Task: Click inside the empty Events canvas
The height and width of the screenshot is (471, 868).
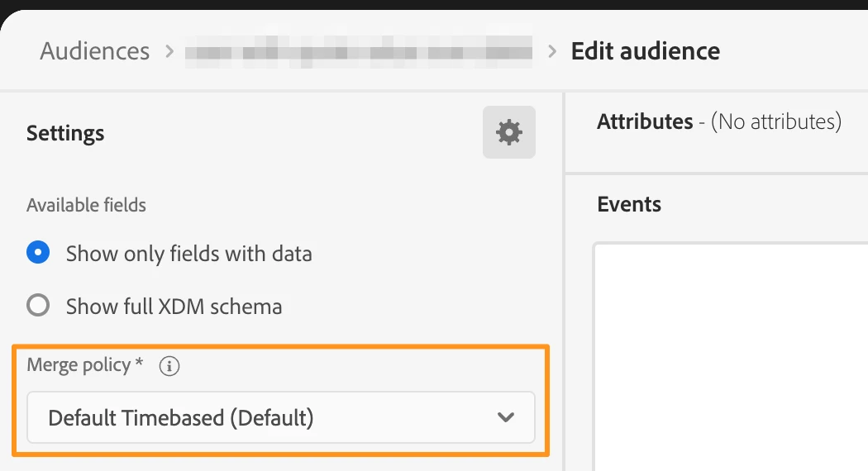Action: pyautogui.click(x=727, y=355)
